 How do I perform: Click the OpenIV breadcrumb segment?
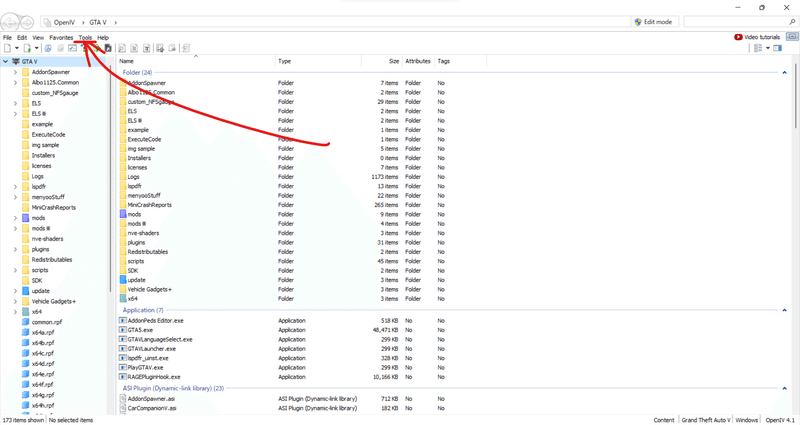65,22
